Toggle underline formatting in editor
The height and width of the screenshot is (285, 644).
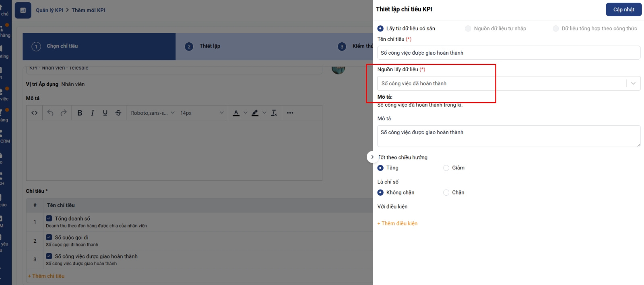point(105,113)
